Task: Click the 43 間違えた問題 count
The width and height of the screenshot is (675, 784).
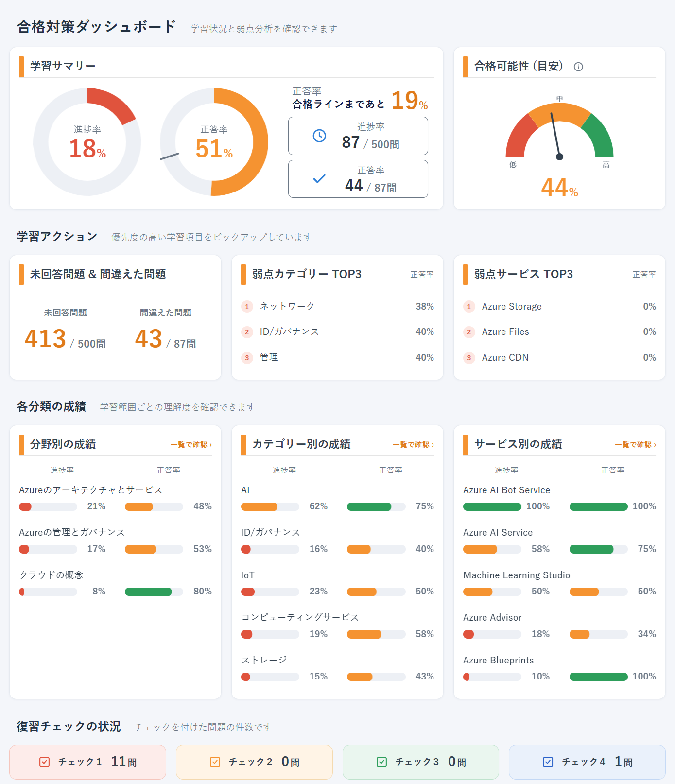Action: (149, 338)
